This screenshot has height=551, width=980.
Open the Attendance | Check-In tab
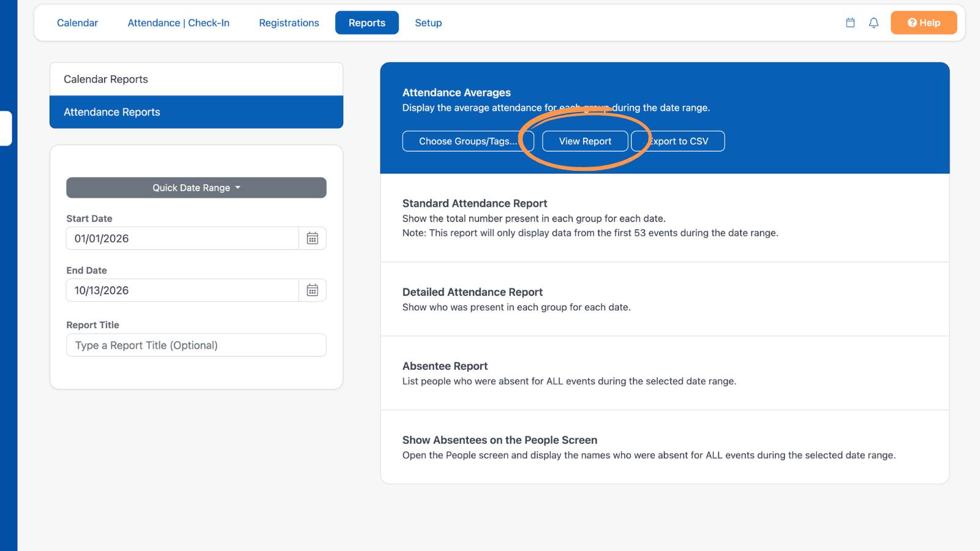178,23
